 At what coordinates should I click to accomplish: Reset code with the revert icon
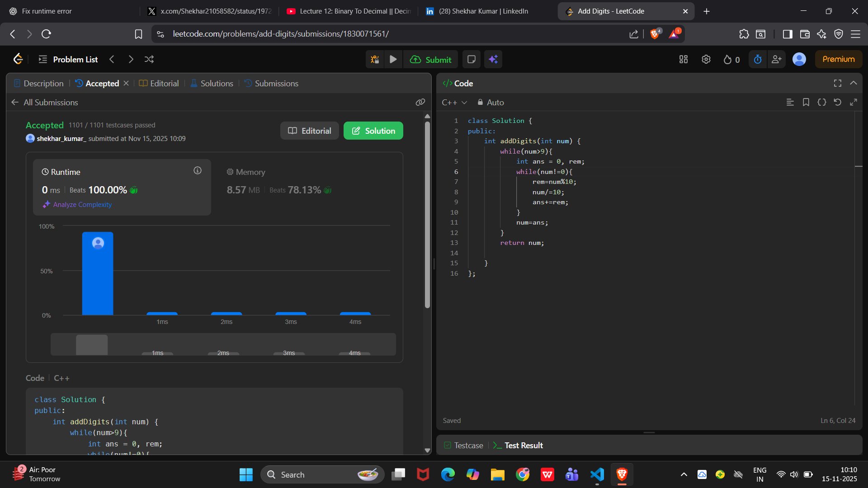tap(837, 103)
